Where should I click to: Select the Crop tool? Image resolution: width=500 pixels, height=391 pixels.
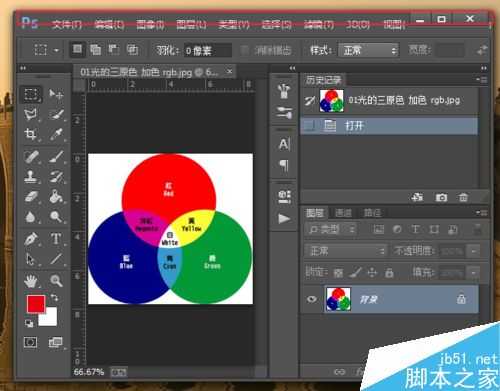coord(31,134)
